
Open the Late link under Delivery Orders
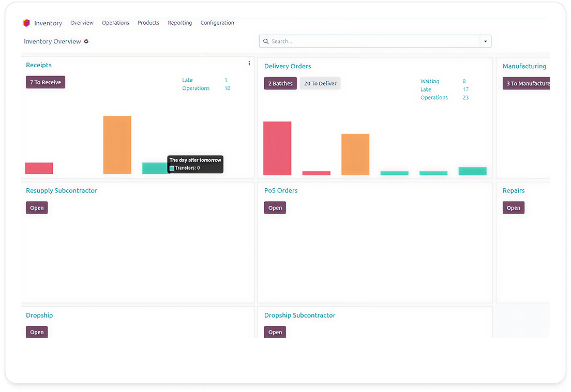pos(426,89)
